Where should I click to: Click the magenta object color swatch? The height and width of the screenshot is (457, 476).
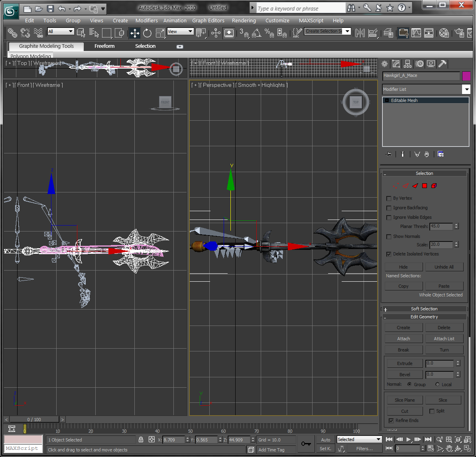466,76
